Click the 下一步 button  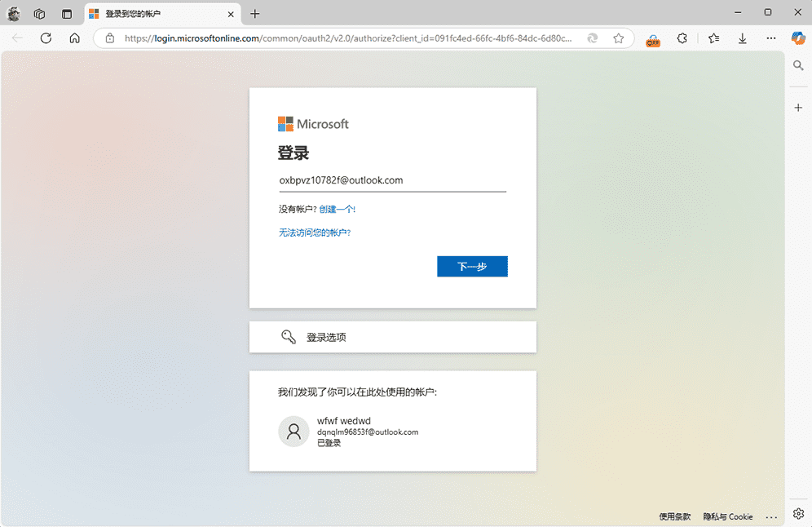point(472,266)
